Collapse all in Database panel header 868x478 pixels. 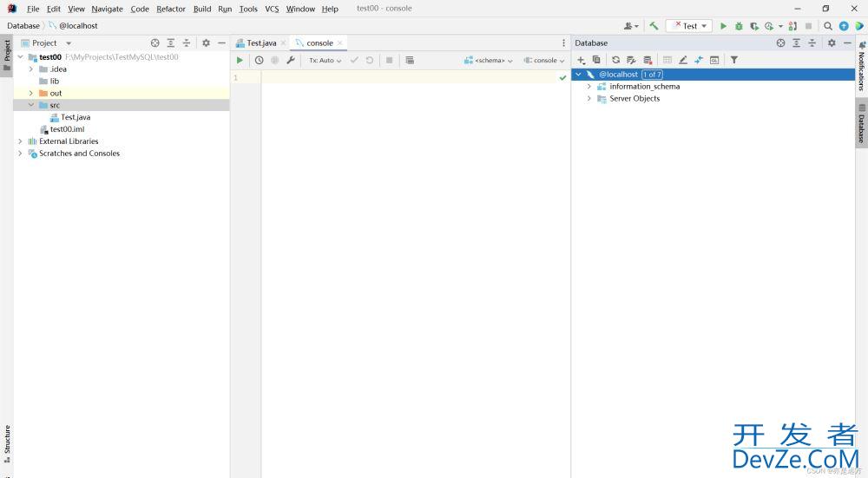(x=812, y=43)
